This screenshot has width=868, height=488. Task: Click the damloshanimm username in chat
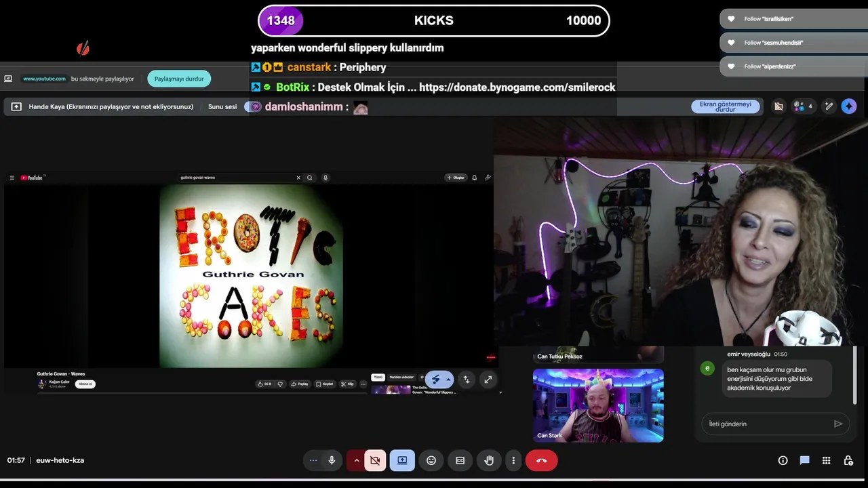tap(304, 107)
